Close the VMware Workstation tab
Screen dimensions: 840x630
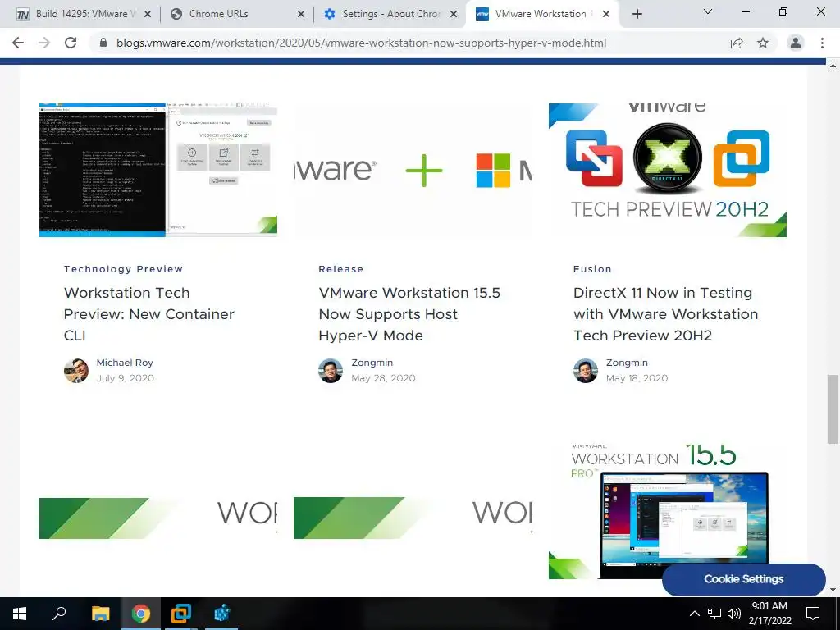[x=606, y=14]
